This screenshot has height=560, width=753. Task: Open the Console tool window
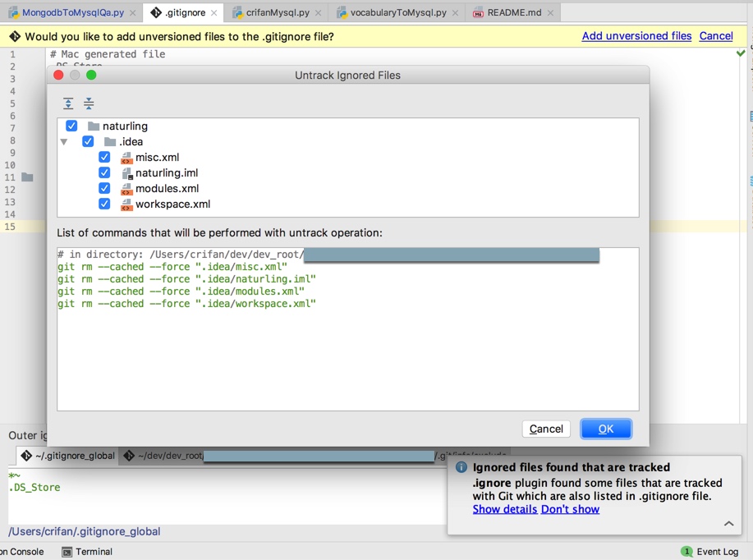pos(21,551)
